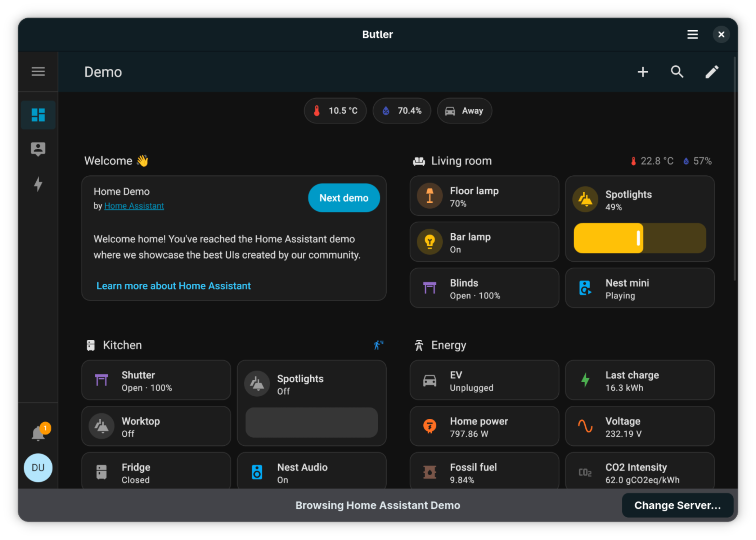Toggle the Bar lamp bulb icon

429,242
